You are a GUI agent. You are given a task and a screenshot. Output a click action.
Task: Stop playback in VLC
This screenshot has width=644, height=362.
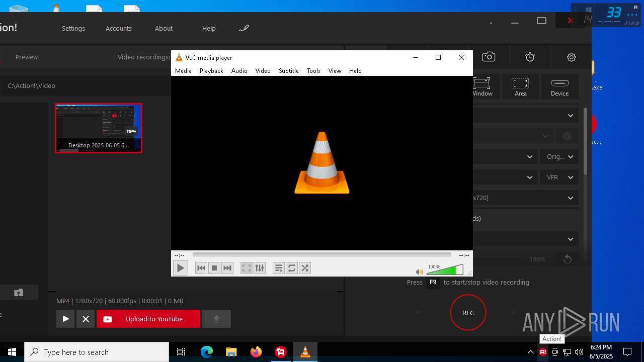pyautogui.click(x=214, y=268)
